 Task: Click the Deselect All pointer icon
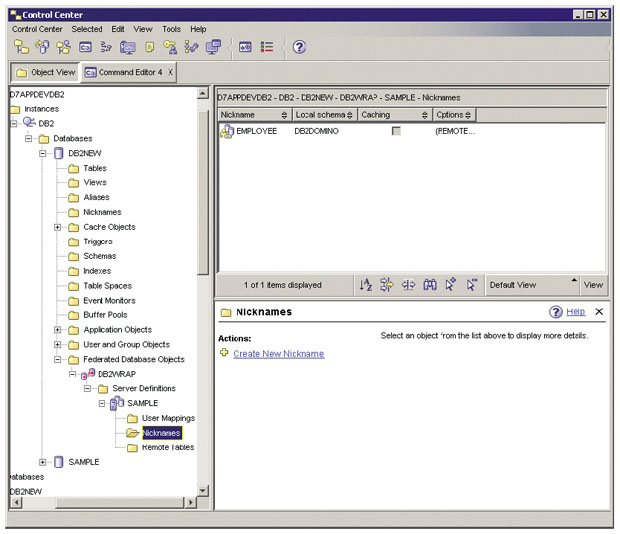click(472, 284)
